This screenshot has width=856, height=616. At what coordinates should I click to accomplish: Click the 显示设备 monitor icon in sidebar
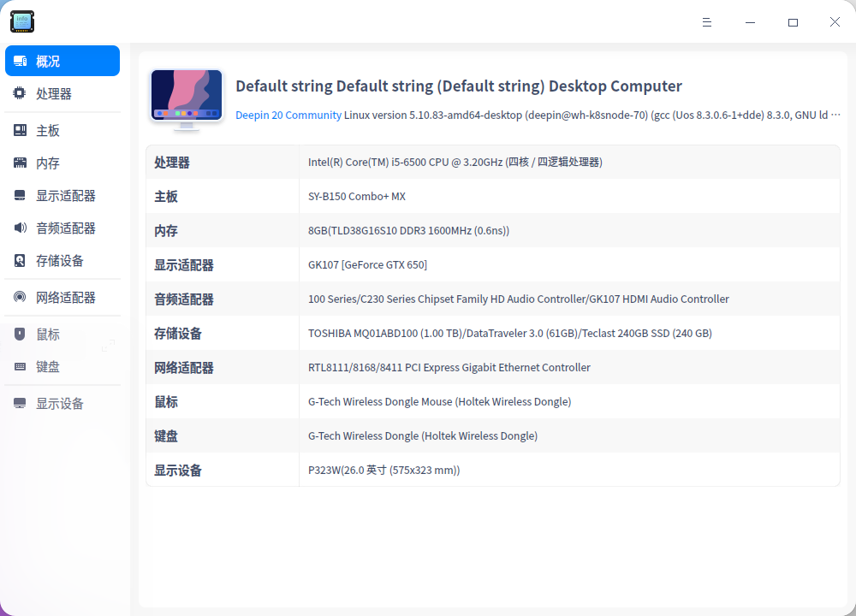point(21,403)
